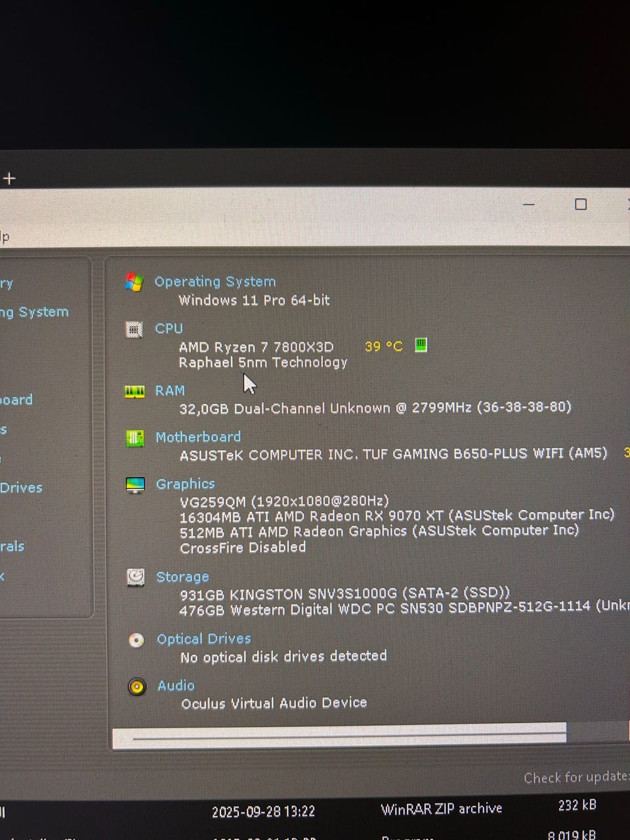Click the TUF GAMING B650-PLUS WIFI line

pos(394,454)
